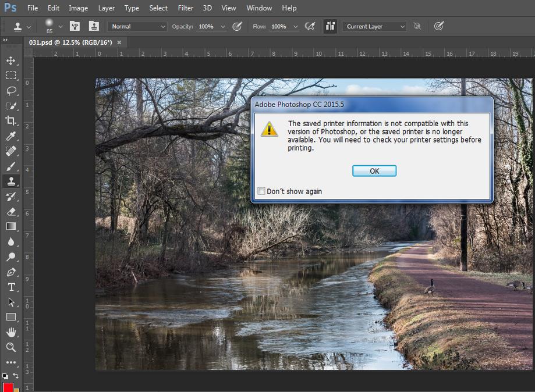This screenshot has width=535, height=392.
Task: Select the Move tool
Action: click(x=11, y=60)
